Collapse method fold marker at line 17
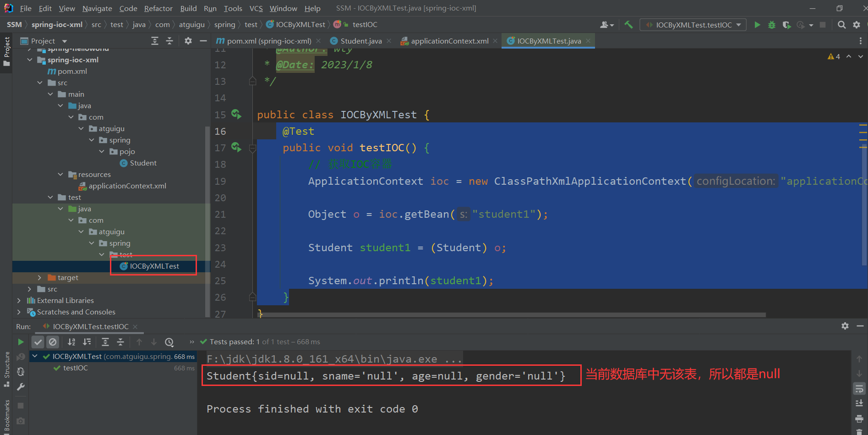The height and width of the screenshot is (435, 868). (252, 148)
